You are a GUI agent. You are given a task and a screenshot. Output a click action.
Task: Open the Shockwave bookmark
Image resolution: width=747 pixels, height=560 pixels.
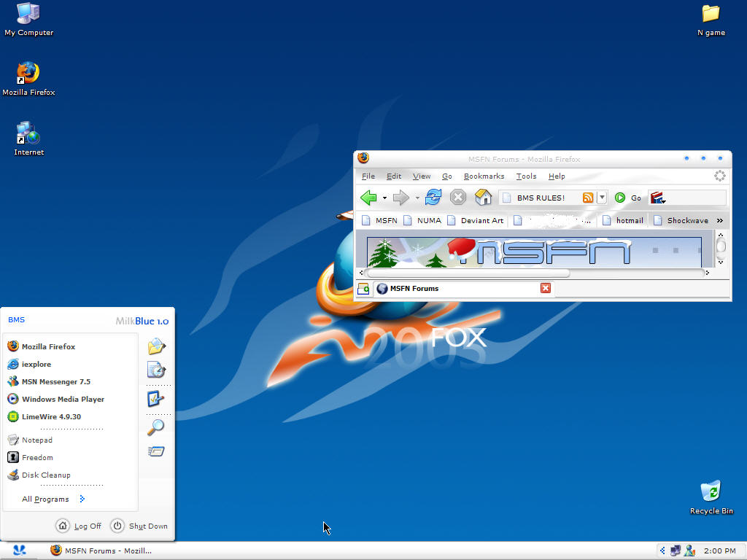click(681, 220)
